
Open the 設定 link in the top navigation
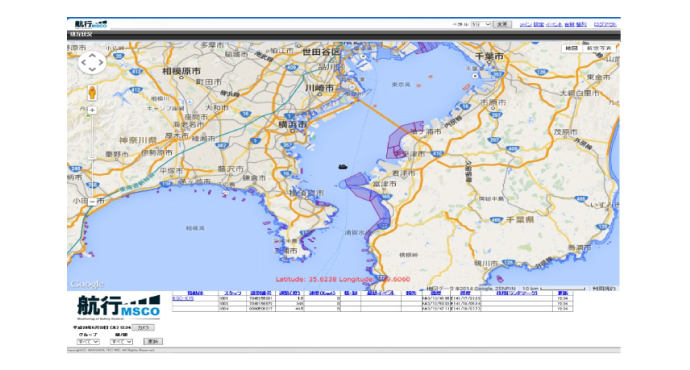539,24
